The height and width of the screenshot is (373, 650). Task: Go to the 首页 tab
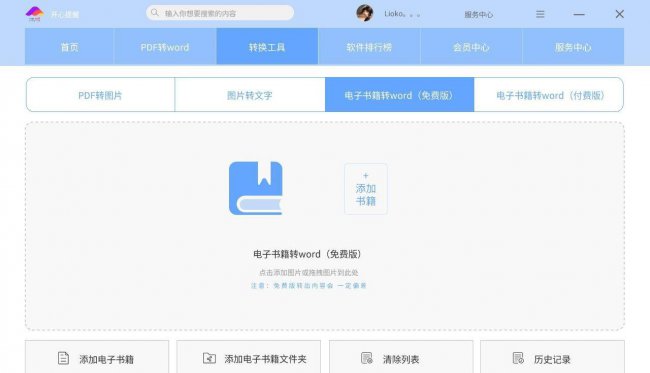click(x=70, y=46)
